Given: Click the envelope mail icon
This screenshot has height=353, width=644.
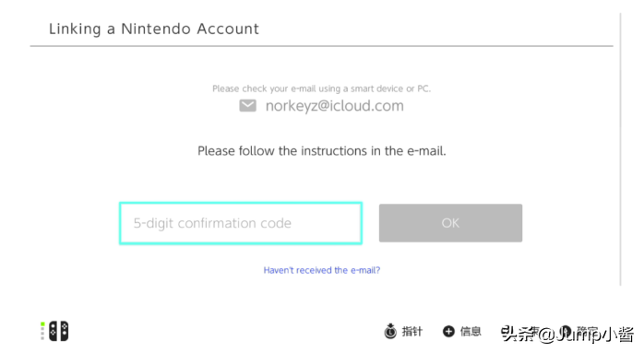Looking at the screenshot, I should 247,105.
